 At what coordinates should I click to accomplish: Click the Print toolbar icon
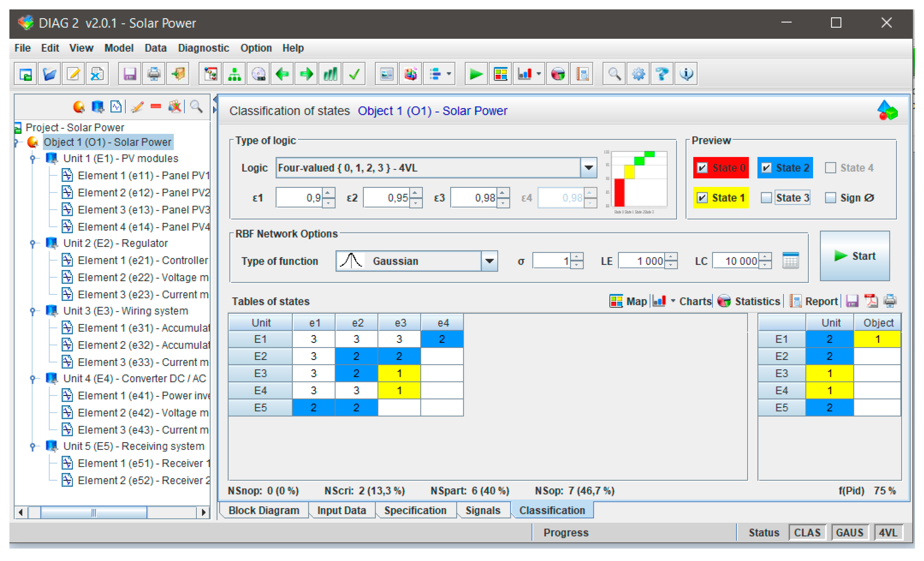[154, 74]
